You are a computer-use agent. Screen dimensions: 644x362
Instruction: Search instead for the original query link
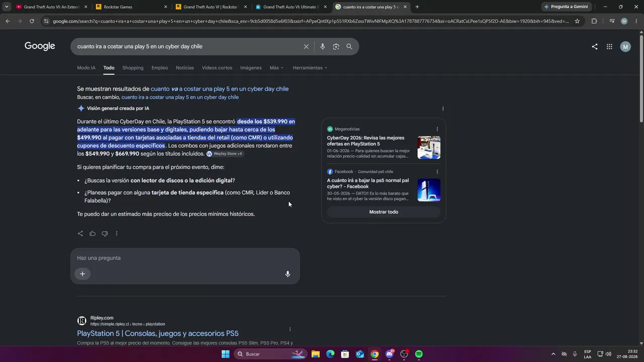pyautogui.click(x=180, y=98)
